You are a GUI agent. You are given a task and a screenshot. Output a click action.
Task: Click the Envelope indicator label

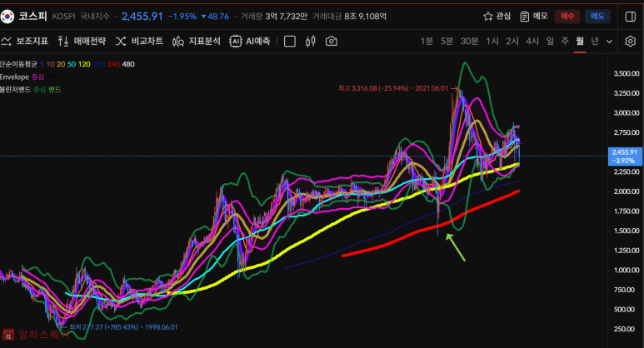pos(14,77)
